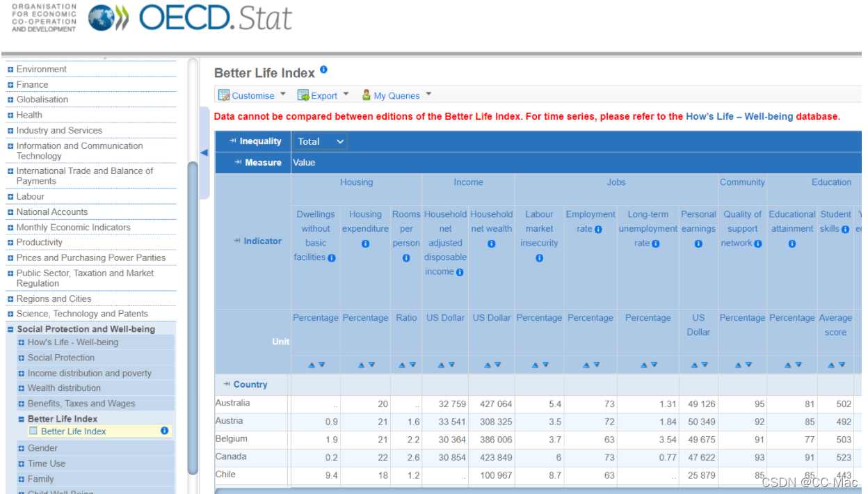The width and height of the screenshot is (868, 494).
Task: Click the info icon beside sidebar Better Life Index entry
Action: pos(164,431)
